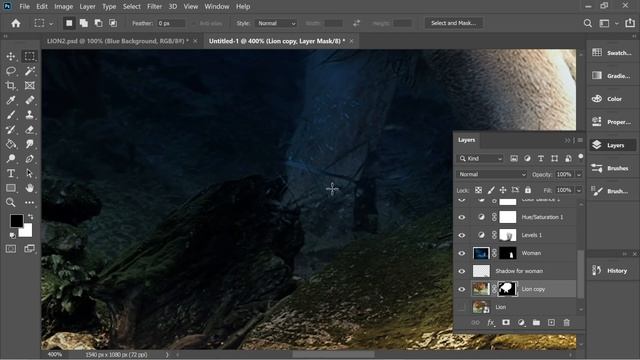Open the Style Normal dropdown

click(x=276, y=23)
